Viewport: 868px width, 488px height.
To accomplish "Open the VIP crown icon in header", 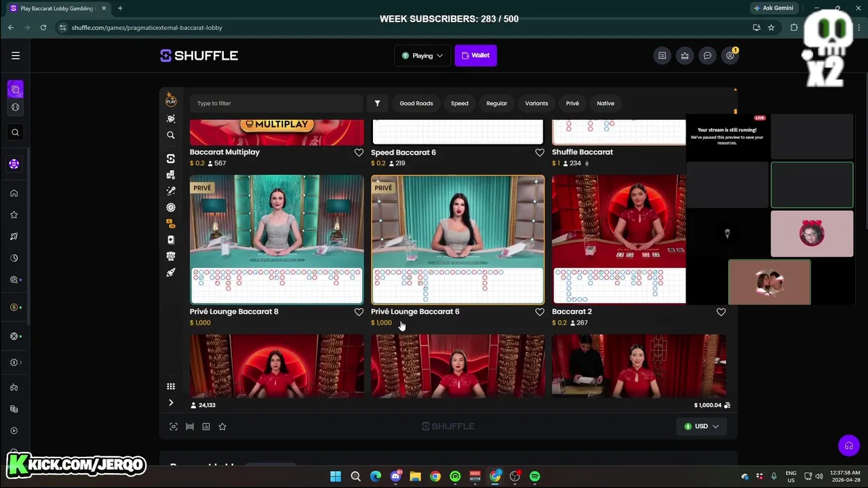I will click(x=685, y=56).
